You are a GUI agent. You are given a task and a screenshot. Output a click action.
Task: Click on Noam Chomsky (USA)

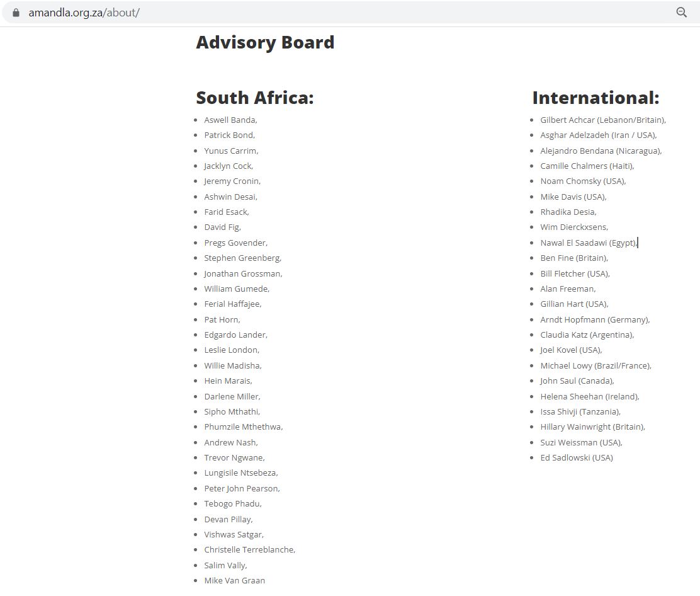(x=583, y=181)
